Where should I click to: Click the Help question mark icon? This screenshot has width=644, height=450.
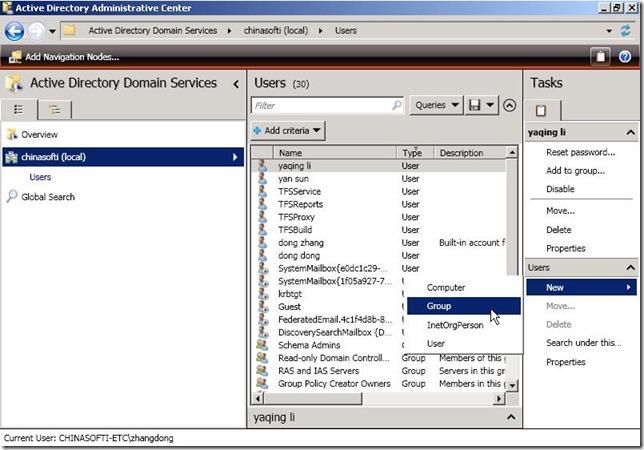[625, 57]
